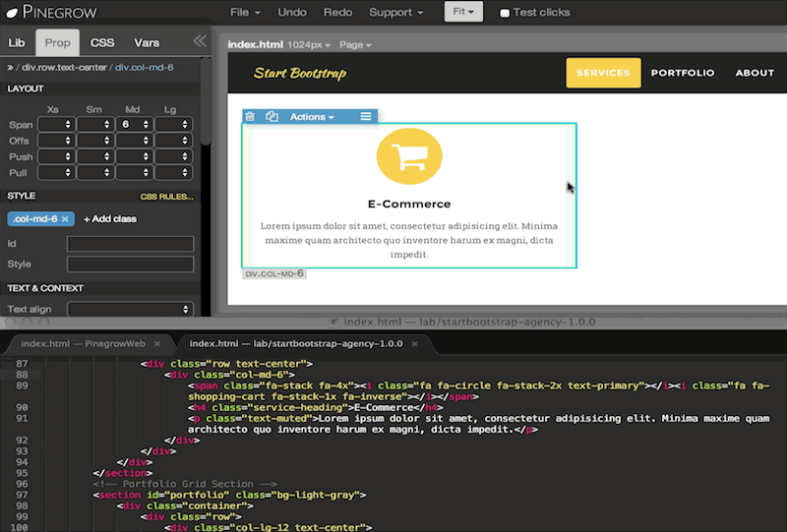Switch to the Prop tab

click(58, 42)
